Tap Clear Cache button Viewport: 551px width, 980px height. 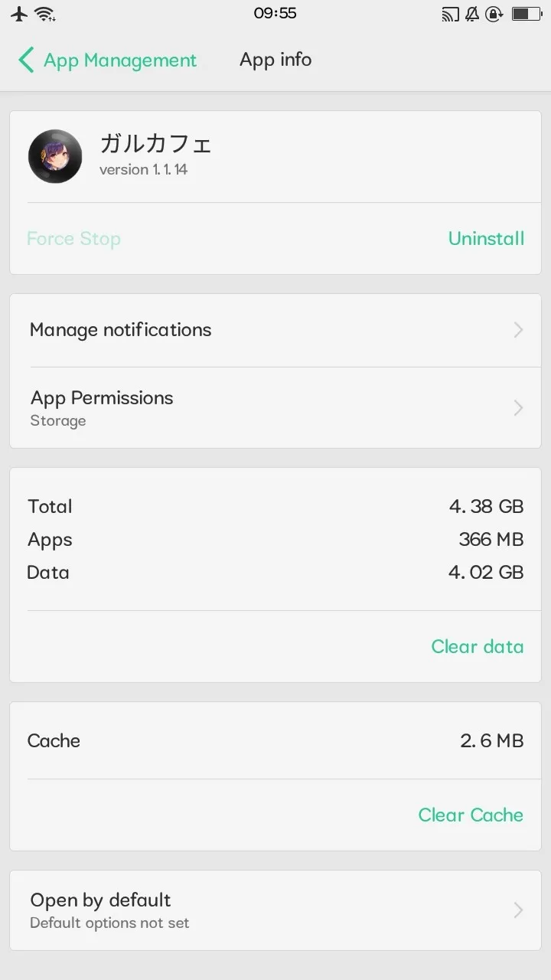(x=471, y=815)
